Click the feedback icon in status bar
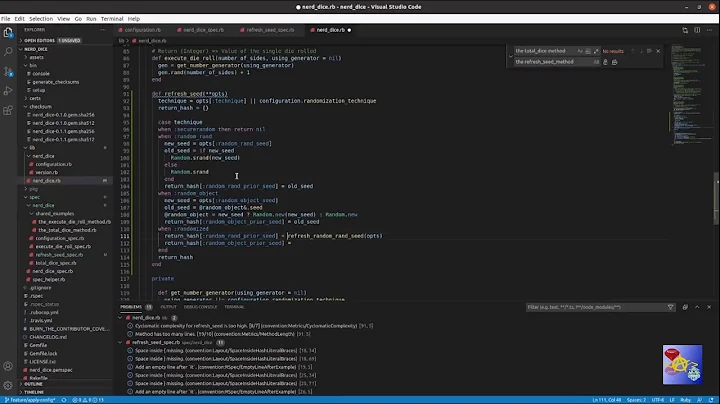The image size is (720, 404). 700,400
